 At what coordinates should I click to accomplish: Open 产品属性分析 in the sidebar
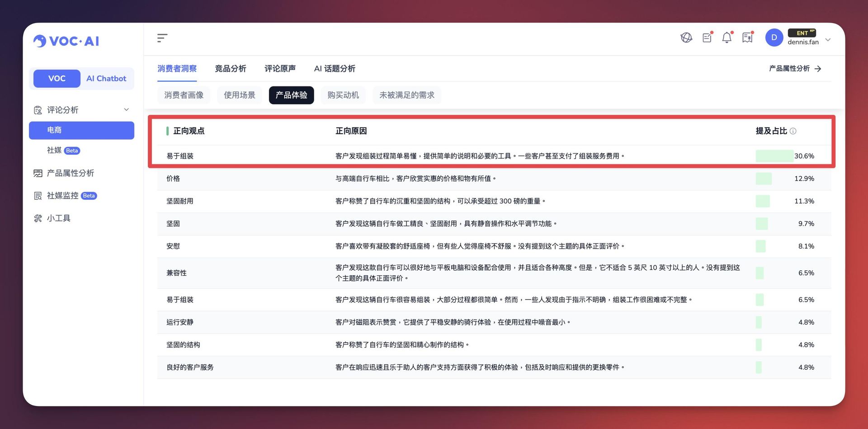click(70, 173)
